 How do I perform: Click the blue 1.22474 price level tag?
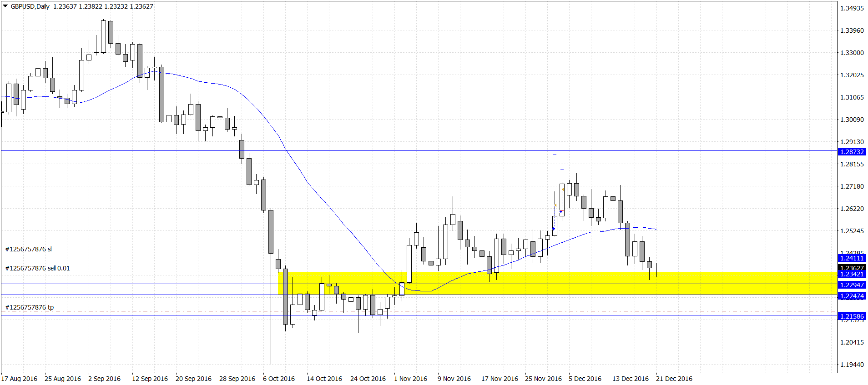click(x=852, y=296)
